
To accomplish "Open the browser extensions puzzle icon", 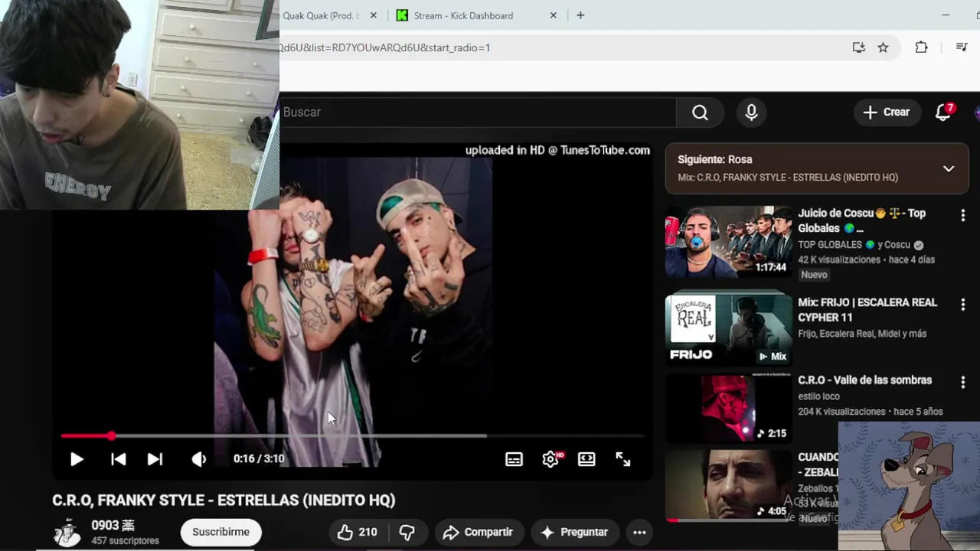I will click(x=921, y=47).
